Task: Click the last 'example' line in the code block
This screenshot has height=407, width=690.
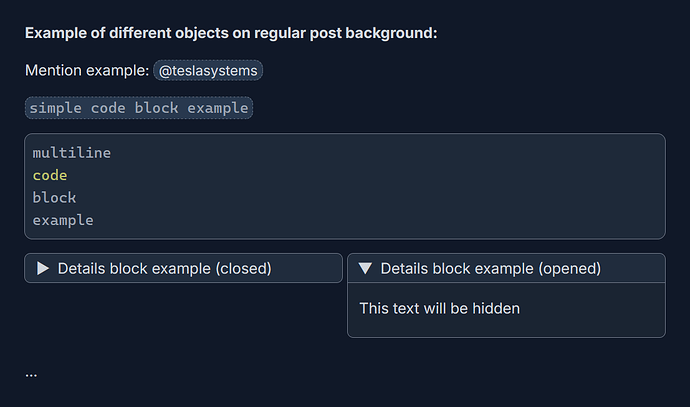Action: click(62, 219)
